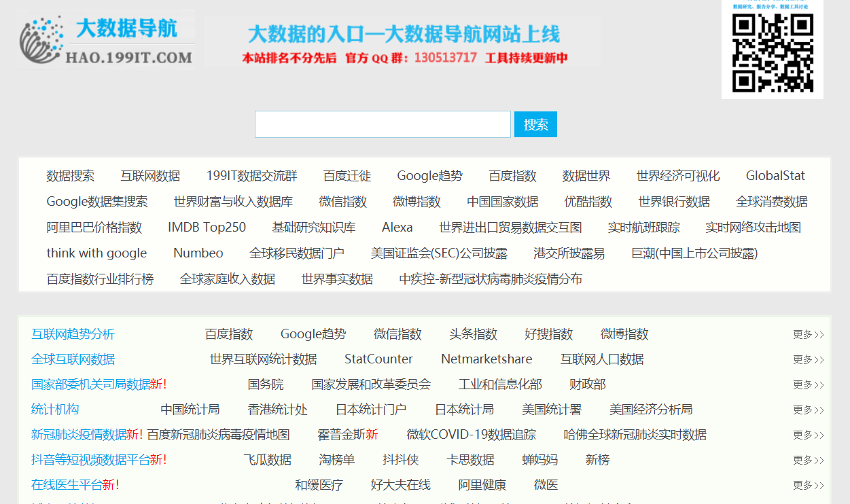The width and height of the screenshot is (850, 504).
Task: Open Google趋势 in the top panel
Action: tap(430, 176)
